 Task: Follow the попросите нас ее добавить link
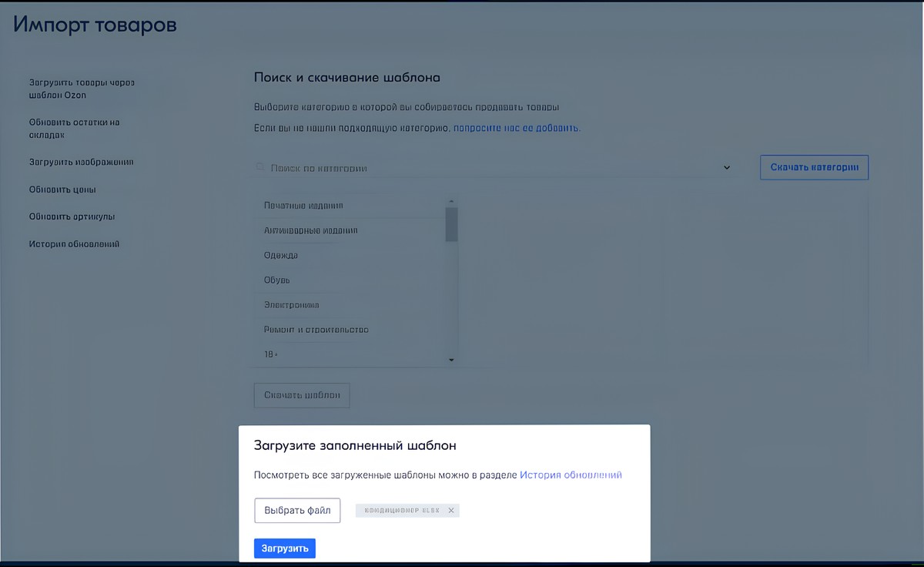(x=517, y=128)
